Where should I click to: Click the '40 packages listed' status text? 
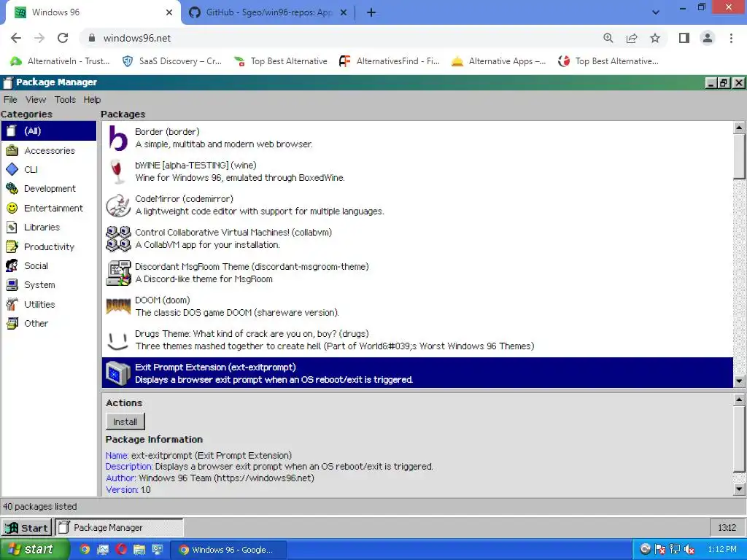coord(39,507)
